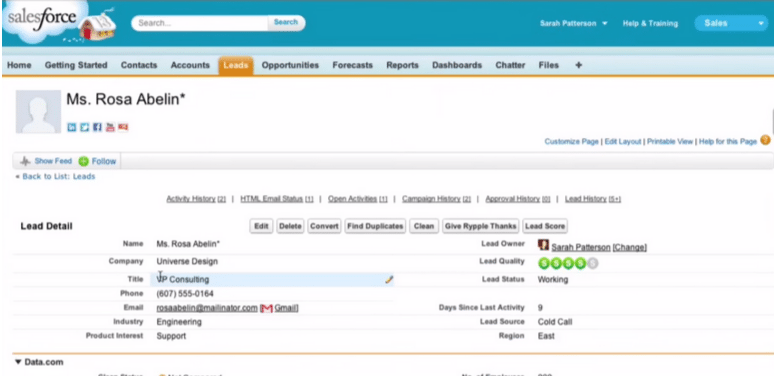Click the Find Duplicates button
The image size is (774, 376).
[375, 226]
